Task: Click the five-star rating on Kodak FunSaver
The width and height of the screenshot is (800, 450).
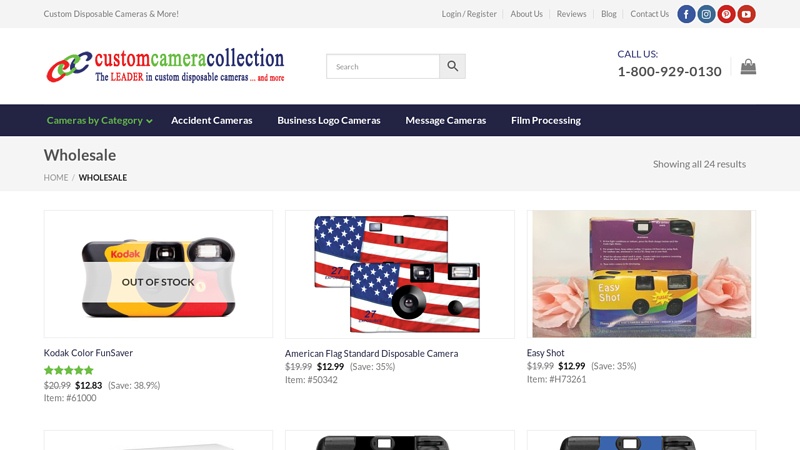Action: point(69,370)
